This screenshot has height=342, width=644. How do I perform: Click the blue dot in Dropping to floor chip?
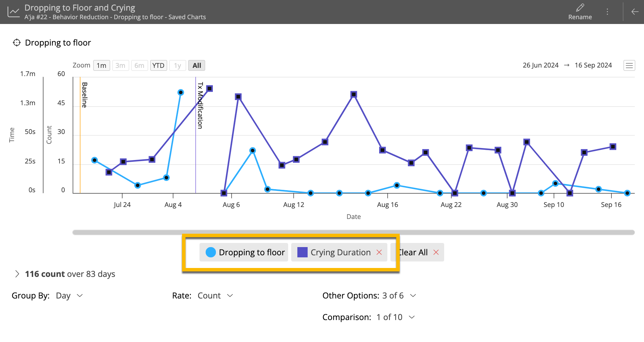pos(211,252)
